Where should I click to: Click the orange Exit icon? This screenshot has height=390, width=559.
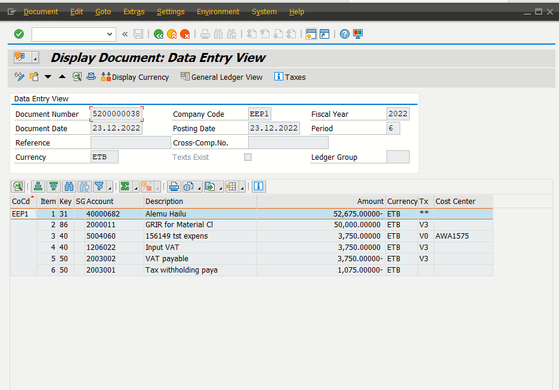coord(172,34)
